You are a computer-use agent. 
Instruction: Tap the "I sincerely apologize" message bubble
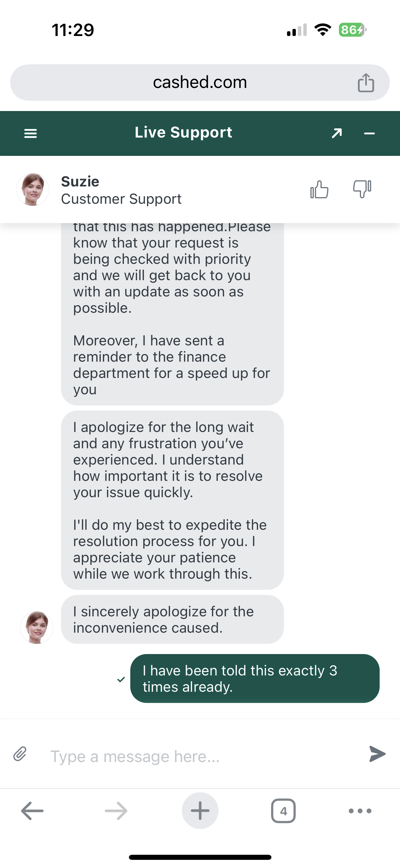point(172,619)
